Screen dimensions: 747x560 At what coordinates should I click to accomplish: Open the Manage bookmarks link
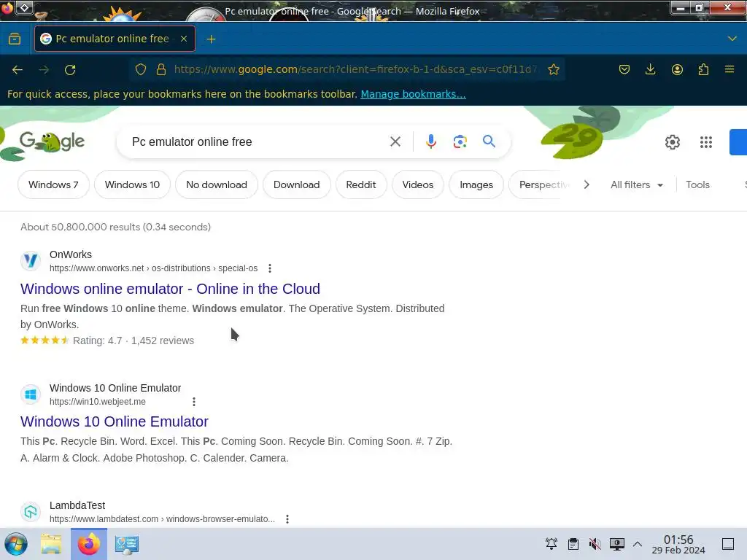(x=413, y=94)
